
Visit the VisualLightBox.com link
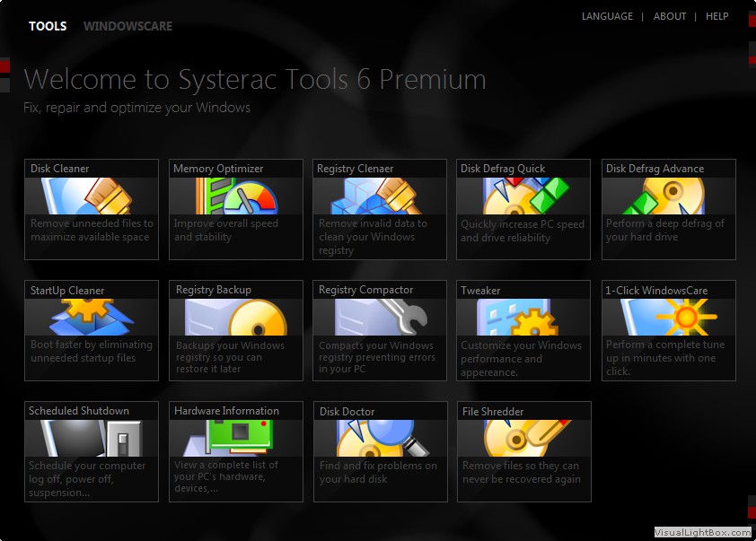(x=701, y=530)
